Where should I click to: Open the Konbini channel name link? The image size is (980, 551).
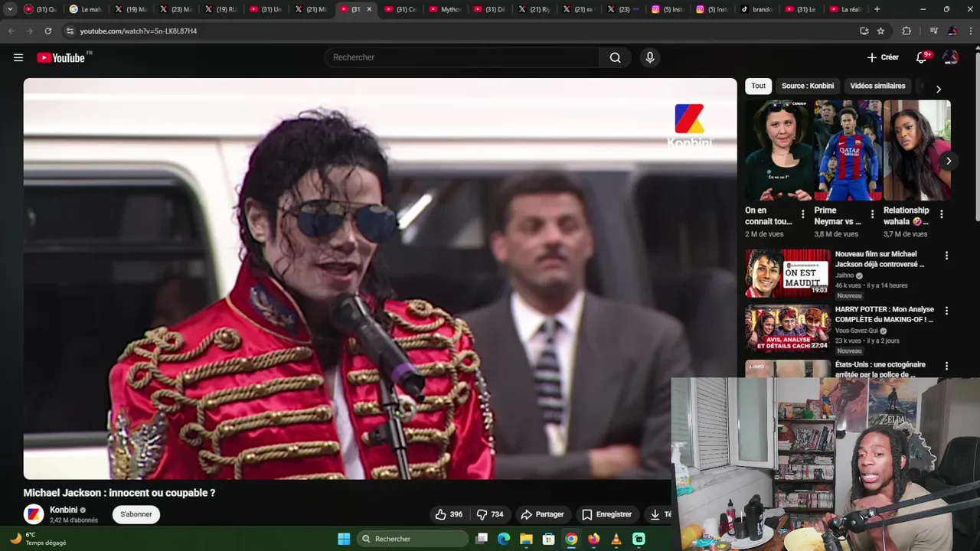point(64,510)
